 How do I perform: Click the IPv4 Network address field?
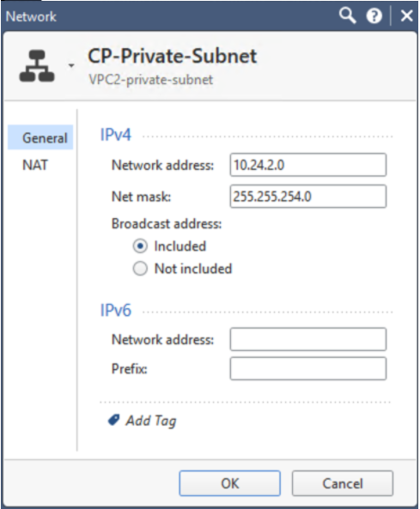308,165
